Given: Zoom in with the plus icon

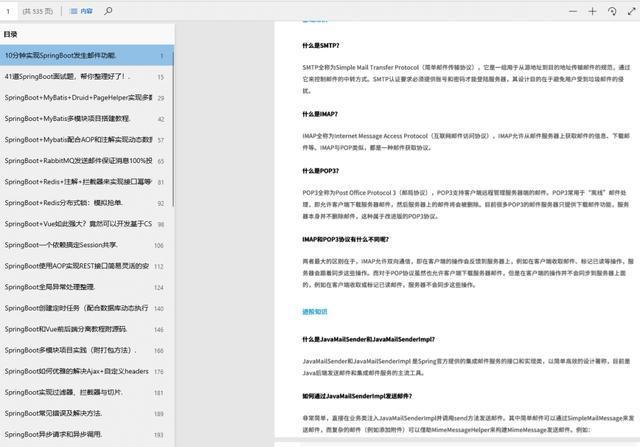Looking at the screenshot, I should [x=592, y=11].
